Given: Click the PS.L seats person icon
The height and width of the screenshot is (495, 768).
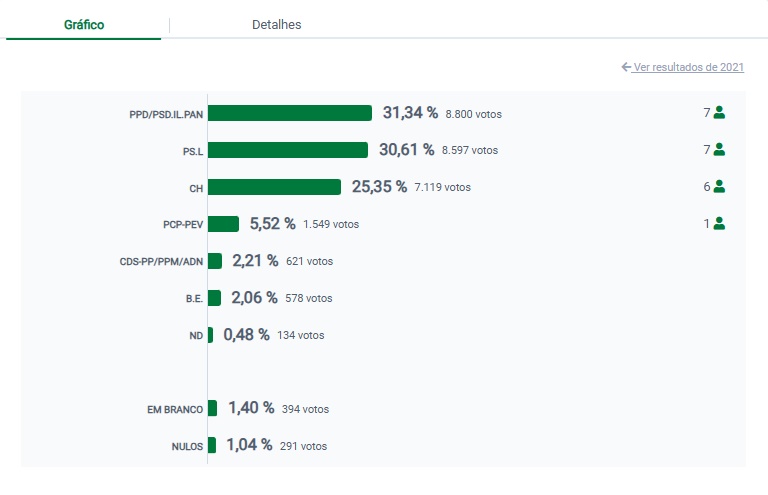Looking at the screenshot, I should point(719,150).
